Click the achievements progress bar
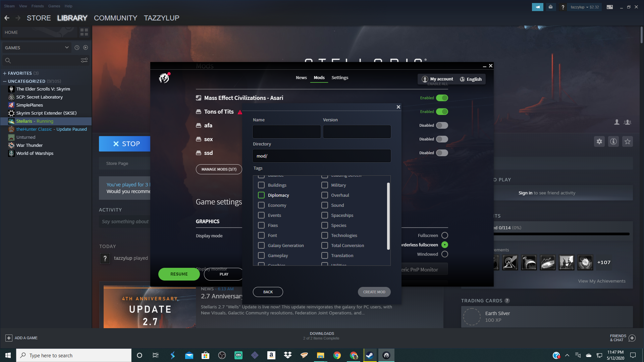The height and width of the screenshot is (362, 644). coord(562,234)
